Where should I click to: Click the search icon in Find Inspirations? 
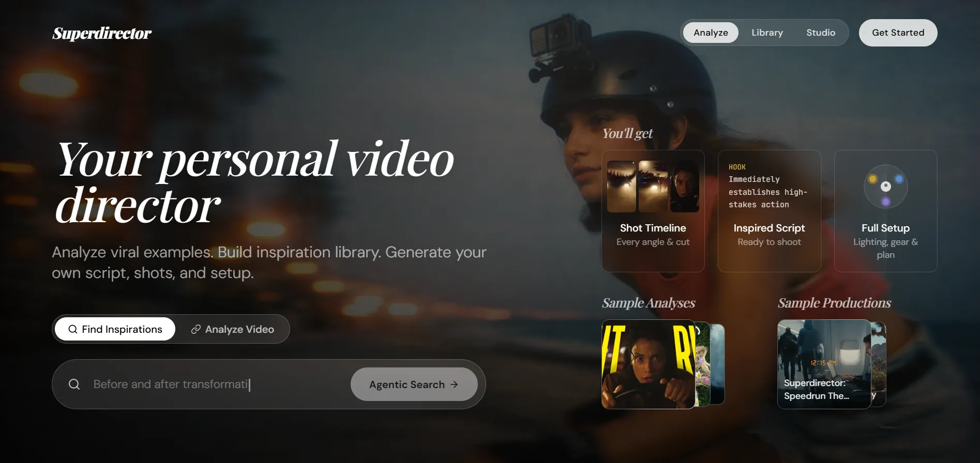click(x=73, y=330)
